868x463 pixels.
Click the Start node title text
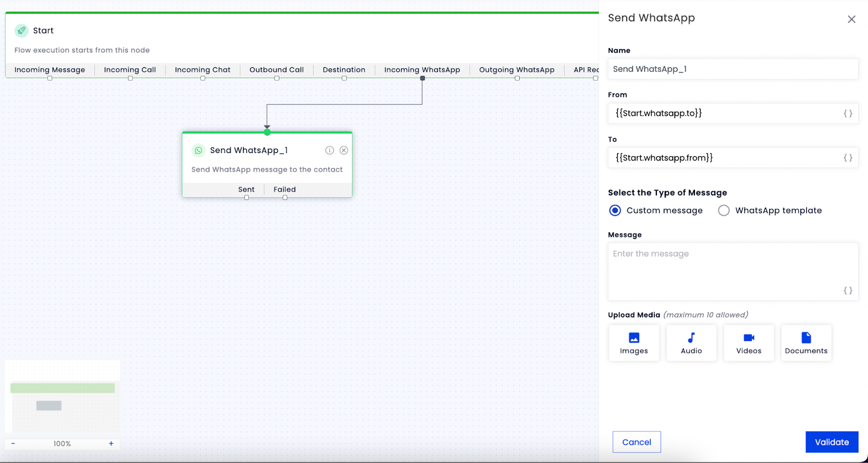coord(43,30)
